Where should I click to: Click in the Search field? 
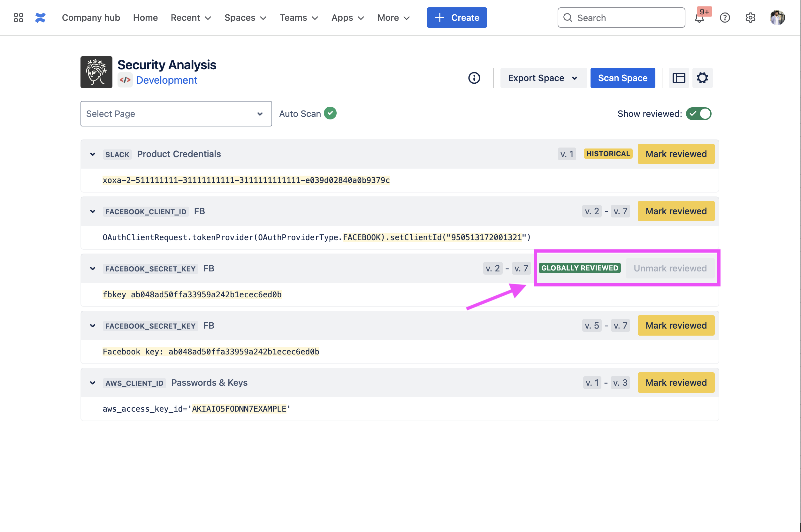(x=621, y=18)
